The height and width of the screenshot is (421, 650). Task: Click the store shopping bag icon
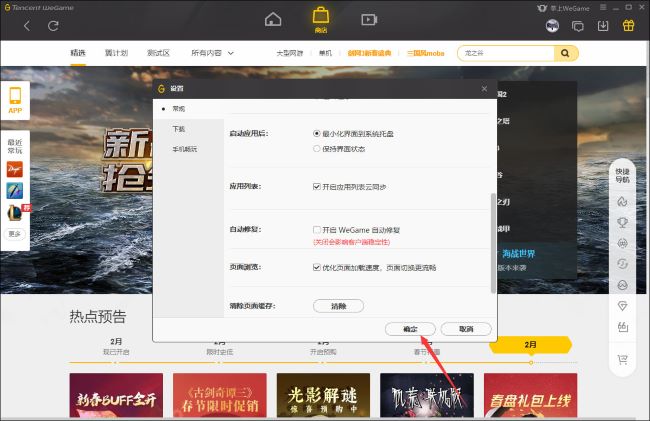pos(321,17)
